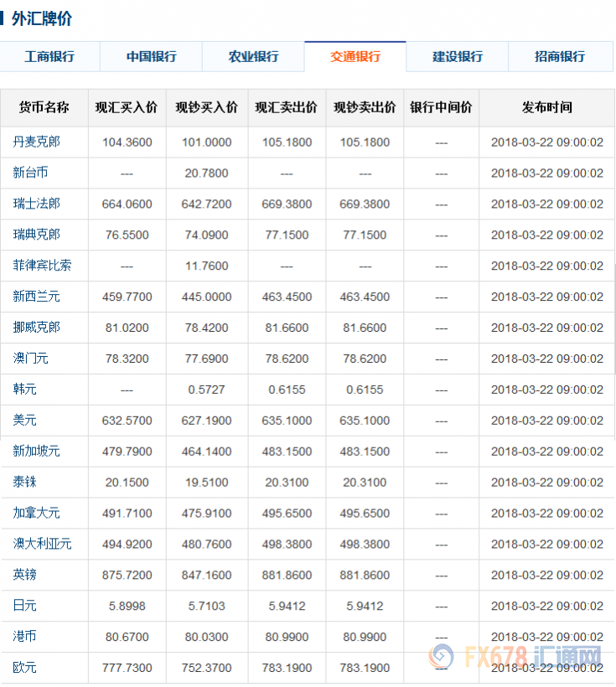
Task: Click the 货币名称 column header
Action: (x=44, y=108)
